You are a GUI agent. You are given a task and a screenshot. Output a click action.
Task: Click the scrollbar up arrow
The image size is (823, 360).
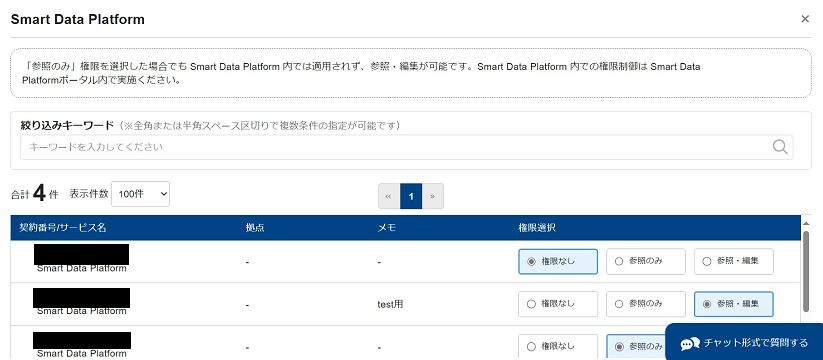[806, 224]
